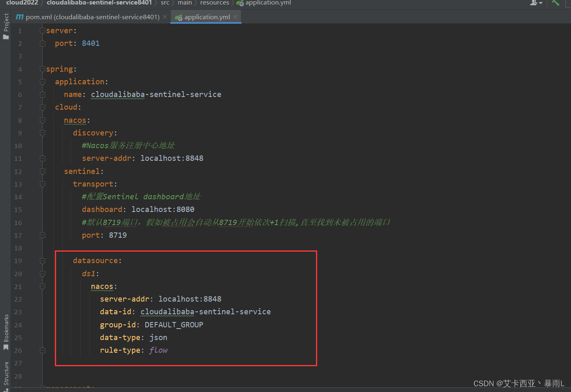Click the Nacos registry comment on line 10
Image resolution: width=571 pixels, height=392 pixels.
pyautogui.click(x=128, y=146)
